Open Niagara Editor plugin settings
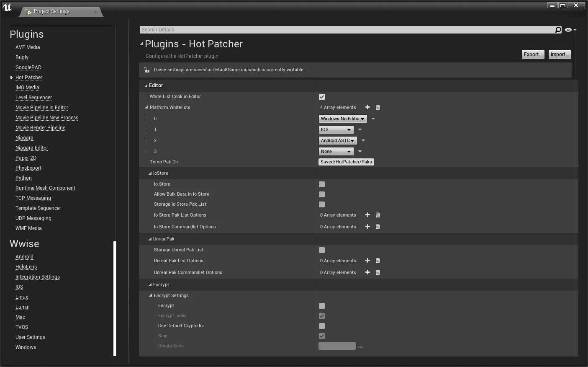The width and height of the screenshot is (588, 367). (32, 148)
